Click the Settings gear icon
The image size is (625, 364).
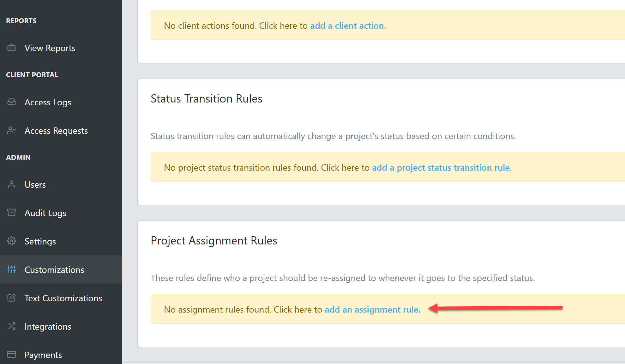click(x=11, y=241)
